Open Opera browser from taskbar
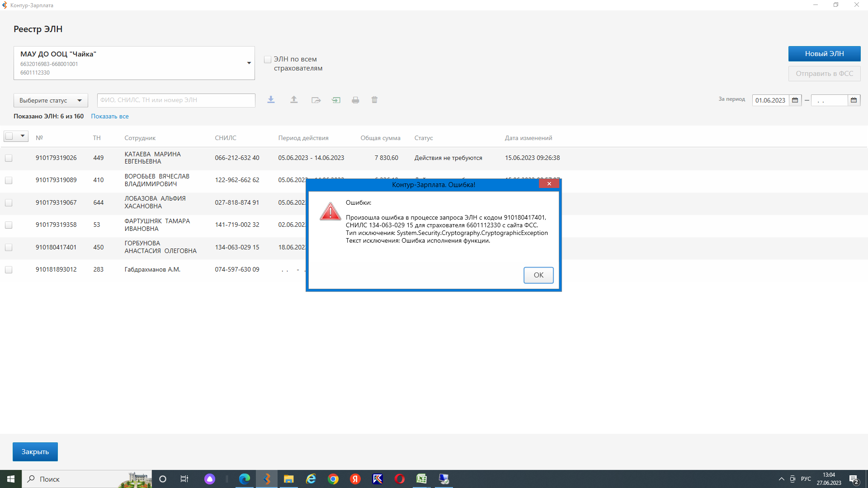The image size is (868, 488). point(400,479)
